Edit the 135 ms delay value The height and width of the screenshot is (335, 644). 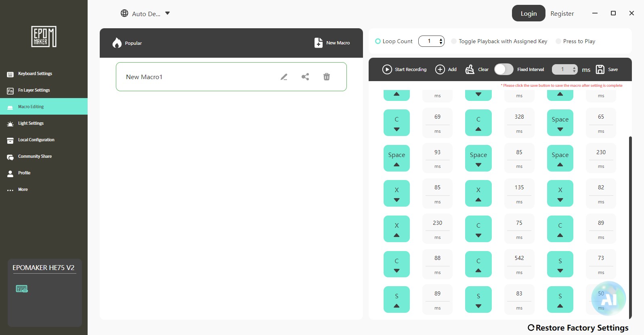pyautogui.click(x=519, y=187)
